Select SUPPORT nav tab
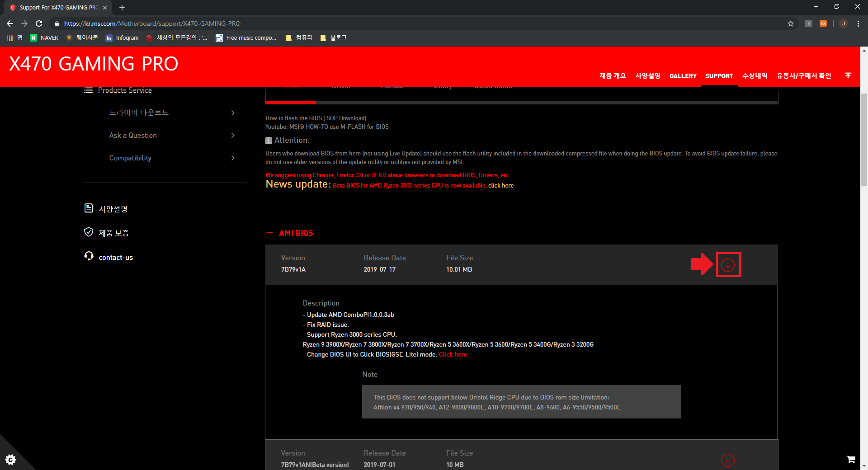 pyautogui.click(x=719, y=76)
